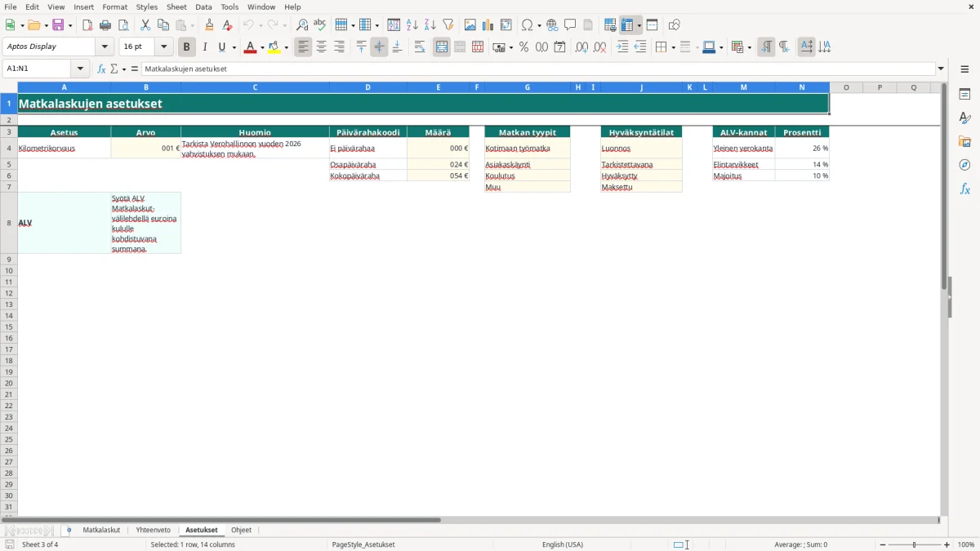Click the Save document icon
The height and width of the screenshot is (551, 980).
point(58,25)
